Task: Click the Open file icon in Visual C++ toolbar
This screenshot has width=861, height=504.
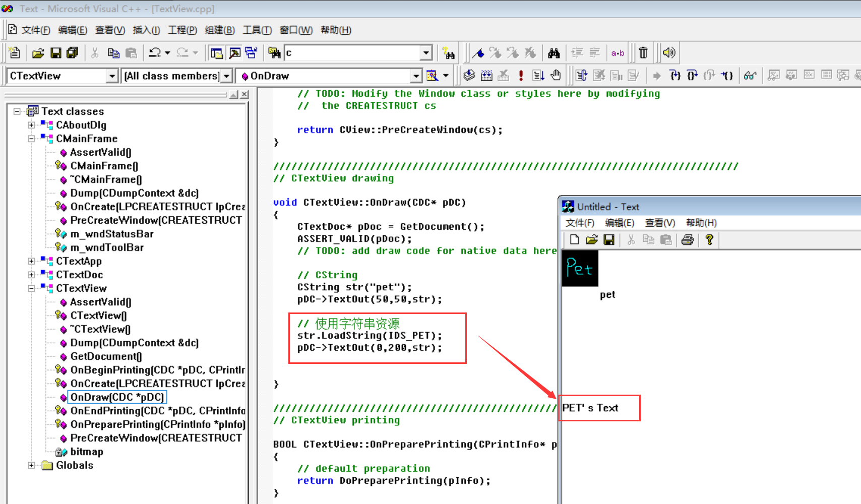Action: pos(38,52)
